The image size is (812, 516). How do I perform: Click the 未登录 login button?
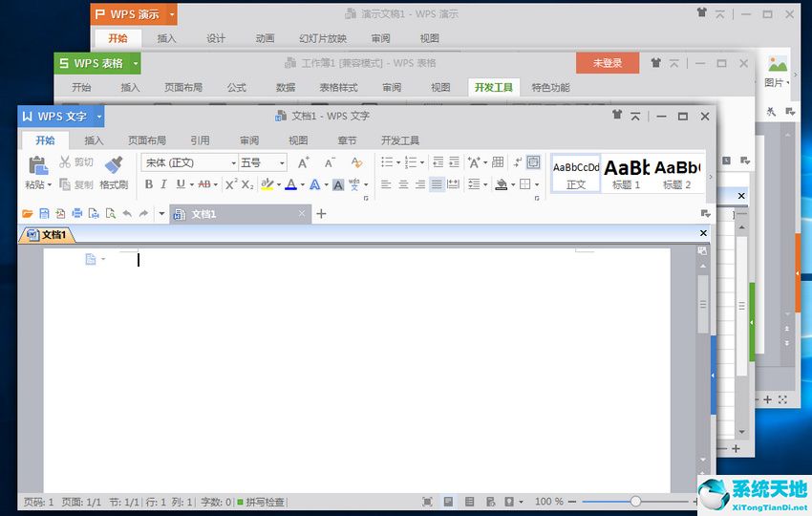coord(608,63)
